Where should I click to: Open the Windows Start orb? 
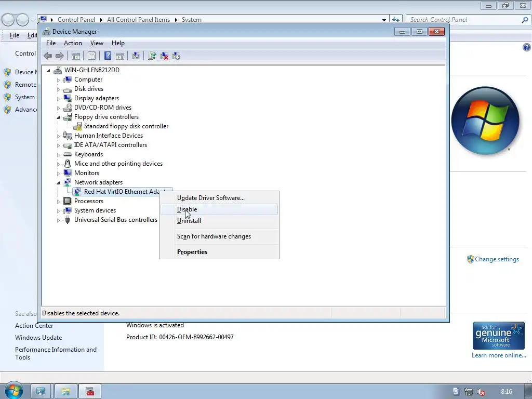[x=14, y=391]
